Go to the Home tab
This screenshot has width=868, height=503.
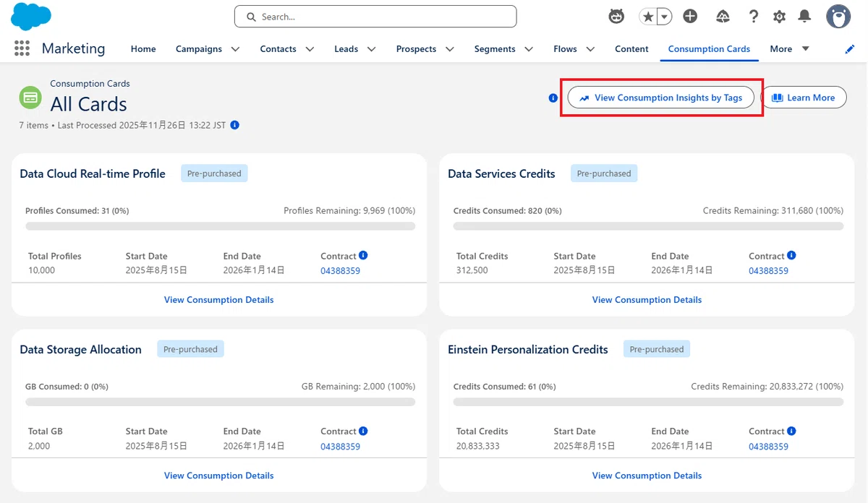[x=143, y=49]
